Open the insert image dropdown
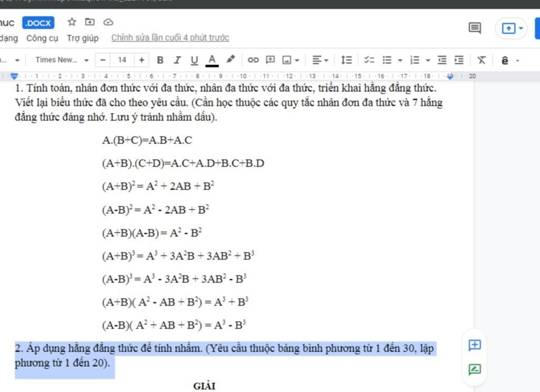 click(291, 60)
